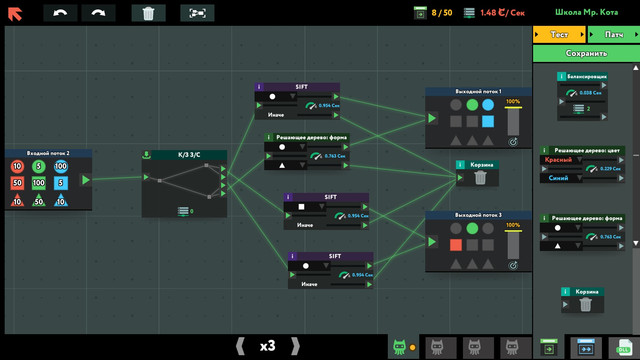The image size is (640, 360).
Task: Click input arrow of Выходной поток 1
Action: pos(432,118)
